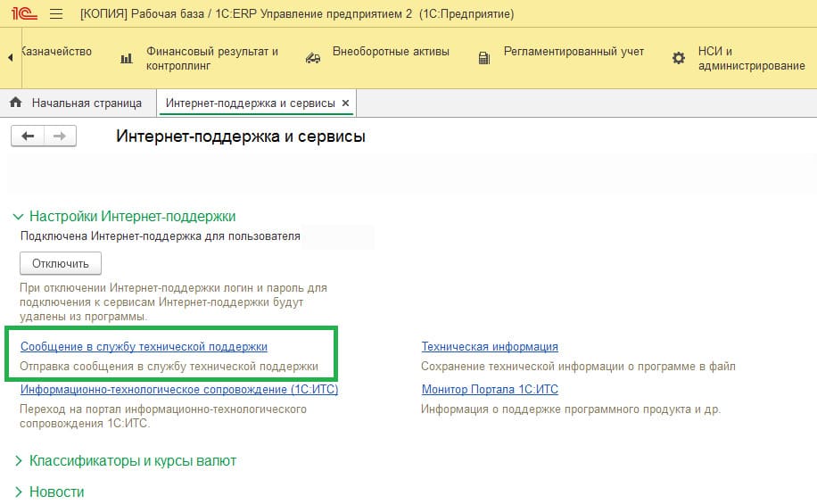Click description Отправка сообщения в службу технической поддержки
The width and height of the screenshot is (817, 504).
coord(169,367)
